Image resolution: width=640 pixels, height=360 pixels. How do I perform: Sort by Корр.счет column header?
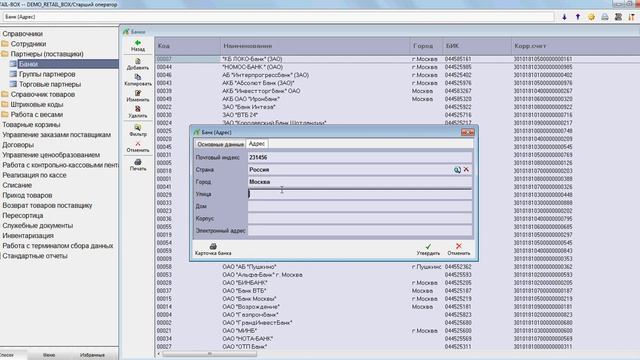pyautogui.click(x=575, y=46)
